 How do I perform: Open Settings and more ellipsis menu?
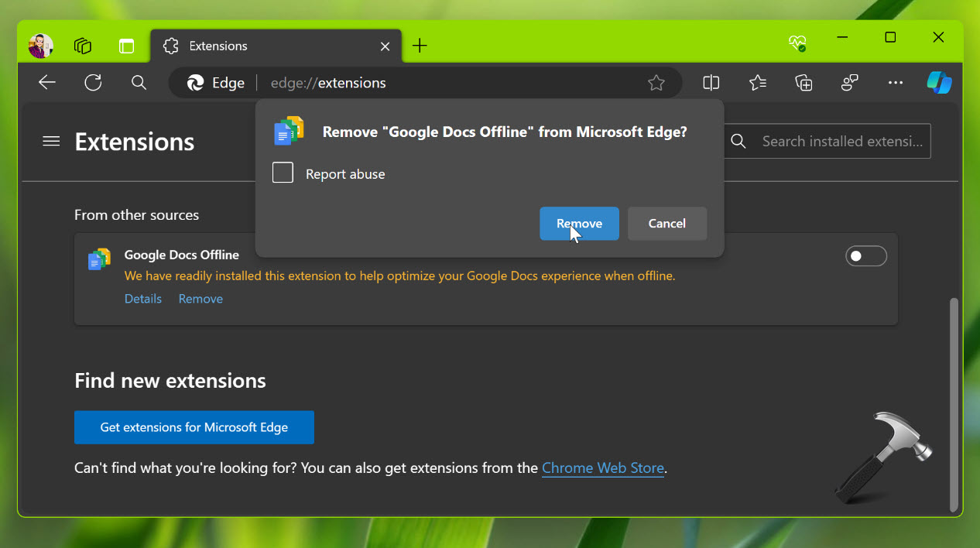[896, 83]
